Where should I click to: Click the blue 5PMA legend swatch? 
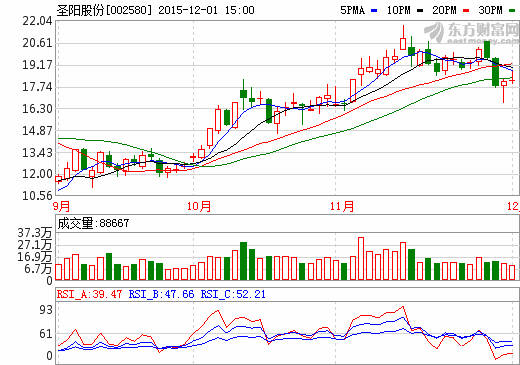pyautogui.click(x=374, y=11)
